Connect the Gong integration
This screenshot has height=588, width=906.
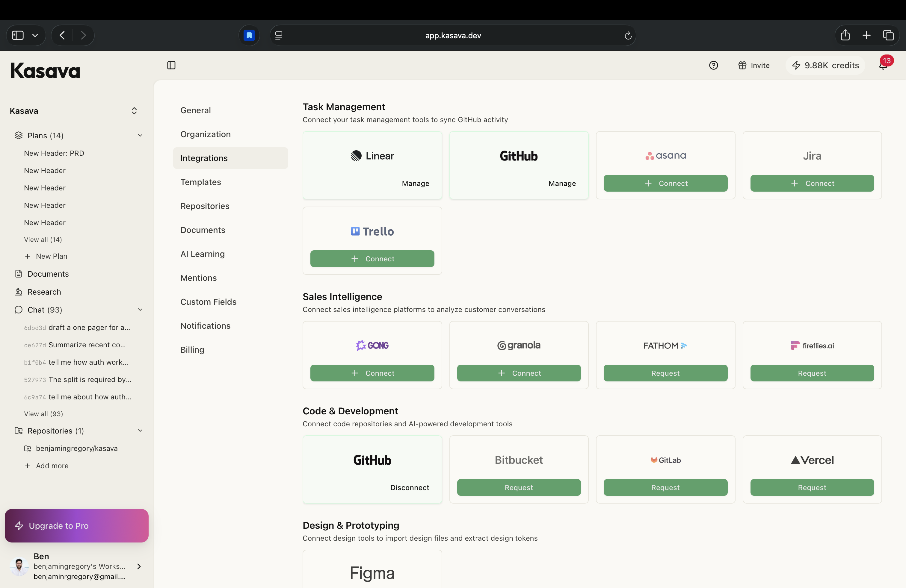[x=372, y=373]
